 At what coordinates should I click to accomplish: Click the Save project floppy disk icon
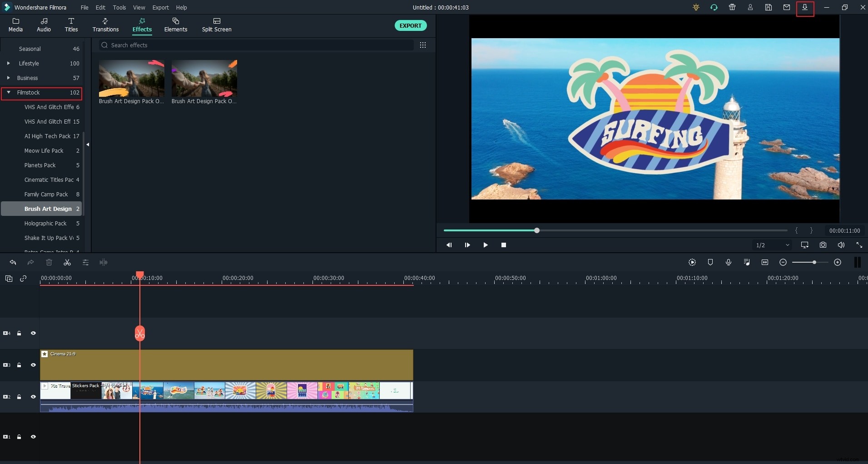[x=769, y=7]
